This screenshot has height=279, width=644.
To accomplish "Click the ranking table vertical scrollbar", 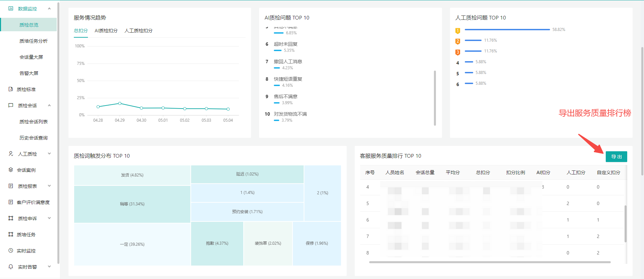I will 625,224.
